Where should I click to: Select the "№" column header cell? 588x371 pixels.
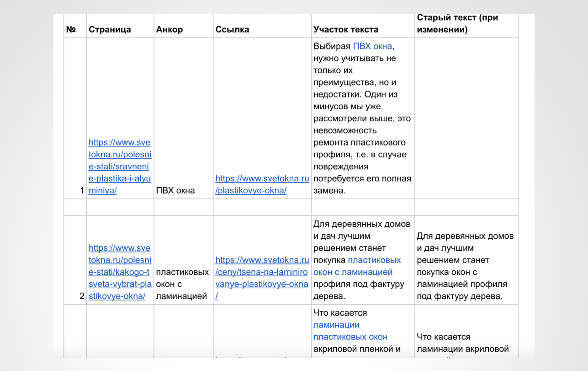point(71,30)
